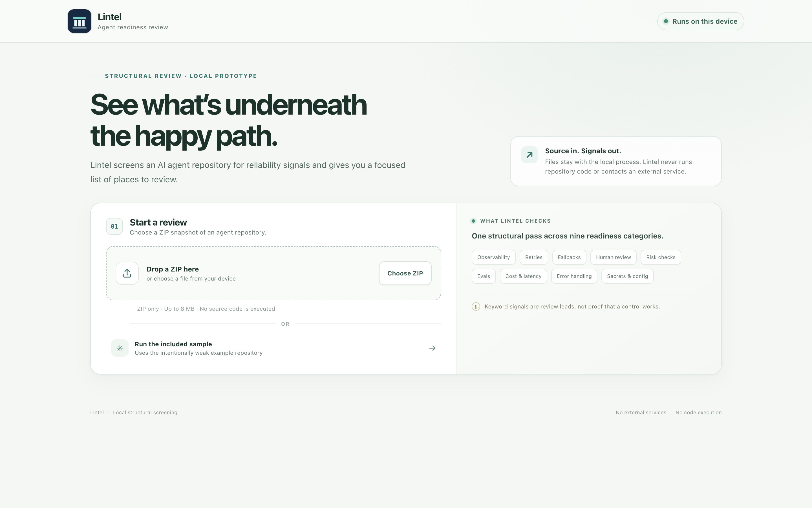Select the Fallbacks category chip
This screenshot has width=812, height=508.
point(569,257)
